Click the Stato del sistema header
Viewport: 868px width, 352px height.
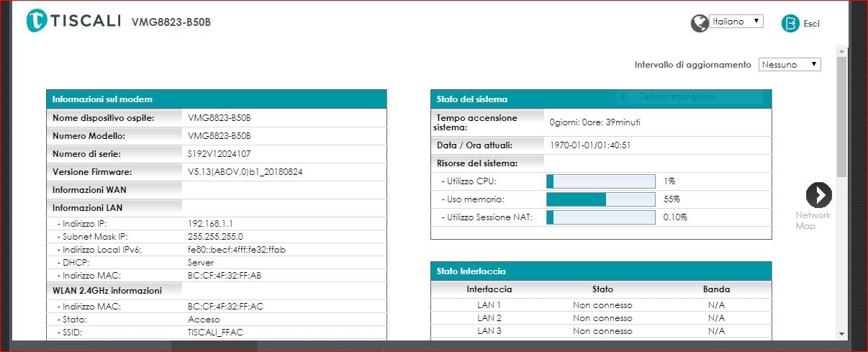[601, 99]
